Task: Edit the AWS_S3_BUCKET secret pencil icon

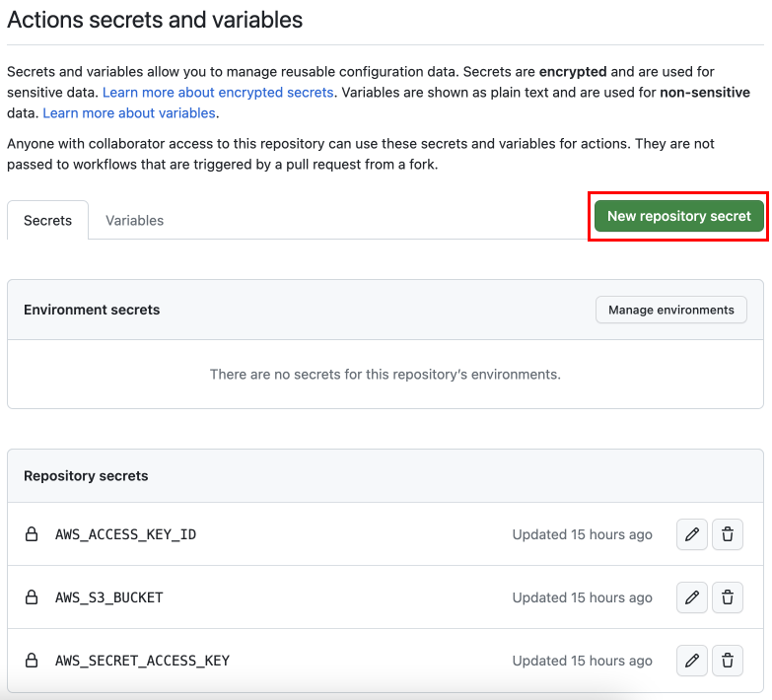Action: [x=692, y=597]
